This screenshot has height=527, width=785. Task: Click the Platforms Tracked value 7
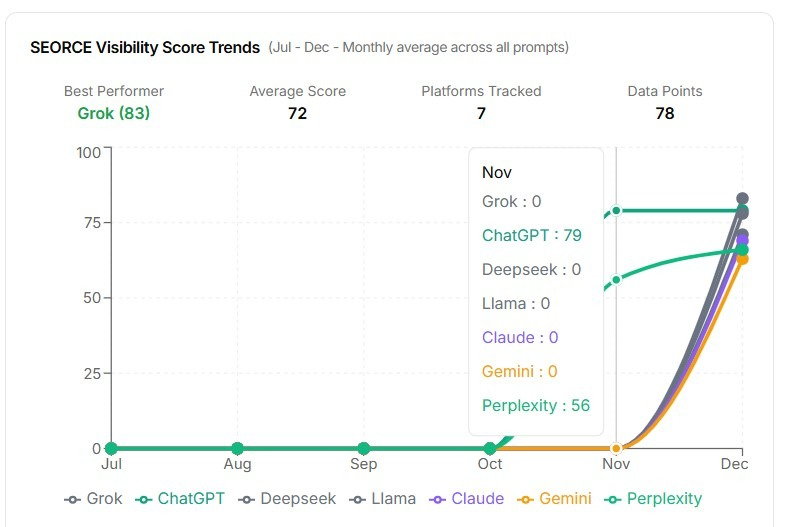pyautogui.click(x=481, y=113)
